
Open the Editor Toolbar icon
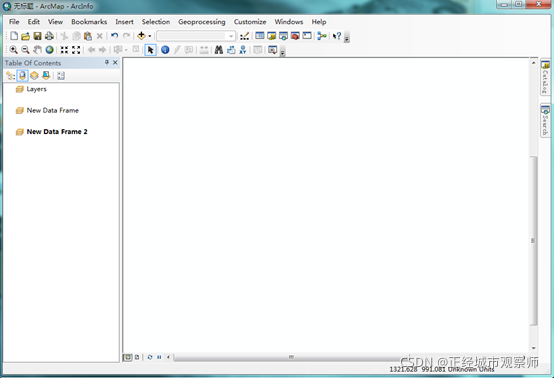coord(244,36)
